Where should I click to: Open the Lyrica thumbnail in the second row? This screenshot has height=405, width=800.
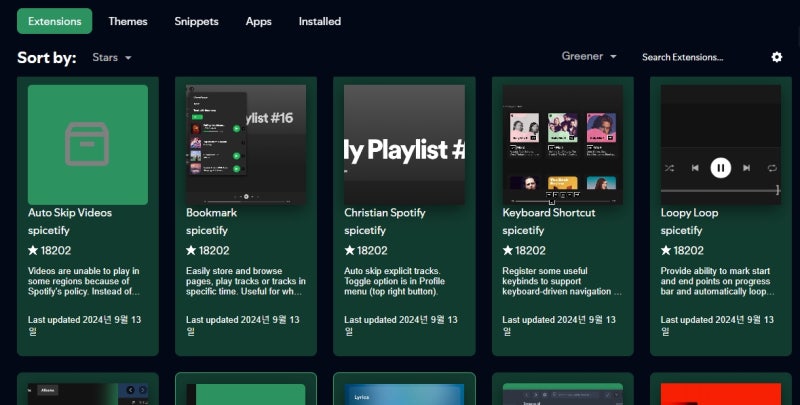[x=404, y=394]
